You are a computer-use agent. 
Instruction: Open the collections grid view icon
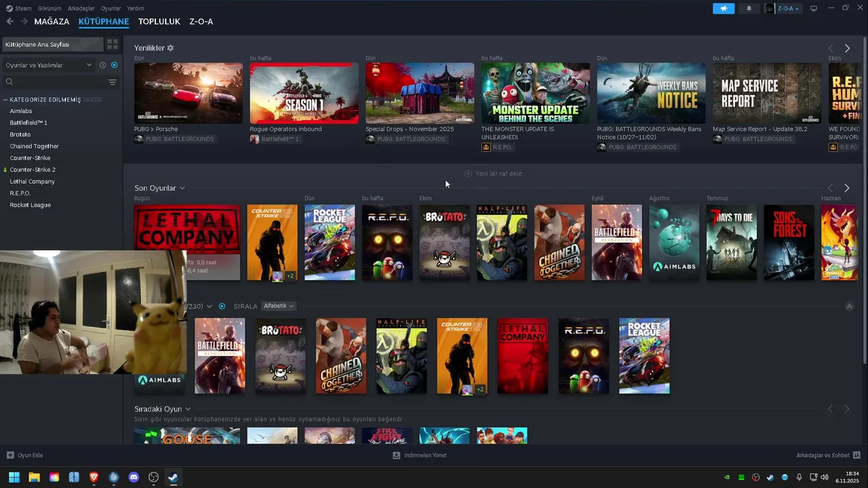pos(113,44)
